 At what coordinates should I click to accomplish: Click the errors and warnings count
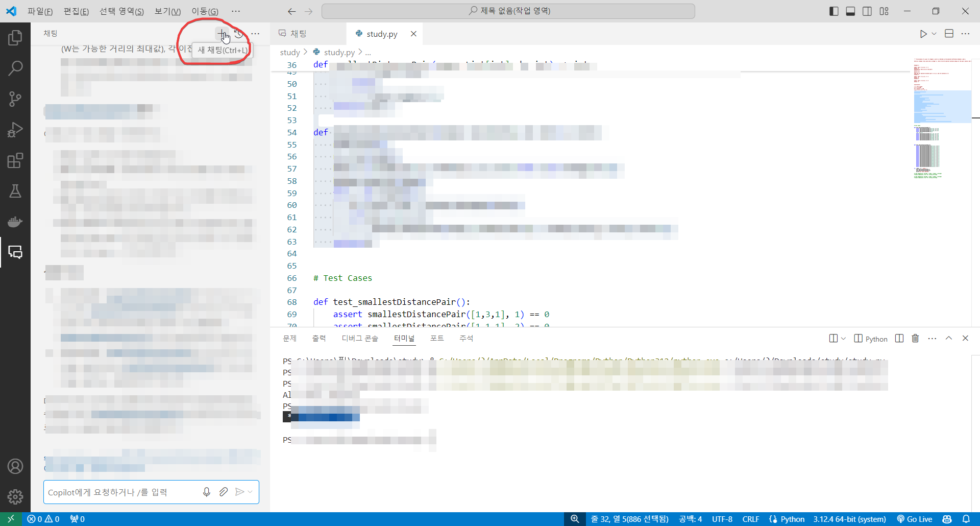tap(43, 519)
